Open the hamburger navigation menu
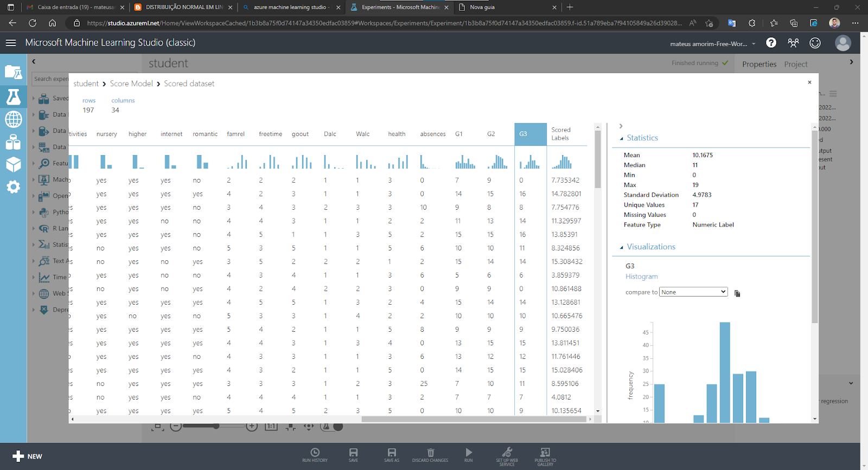868x470 pixels. pyautogui.click(x=11, y=43)
